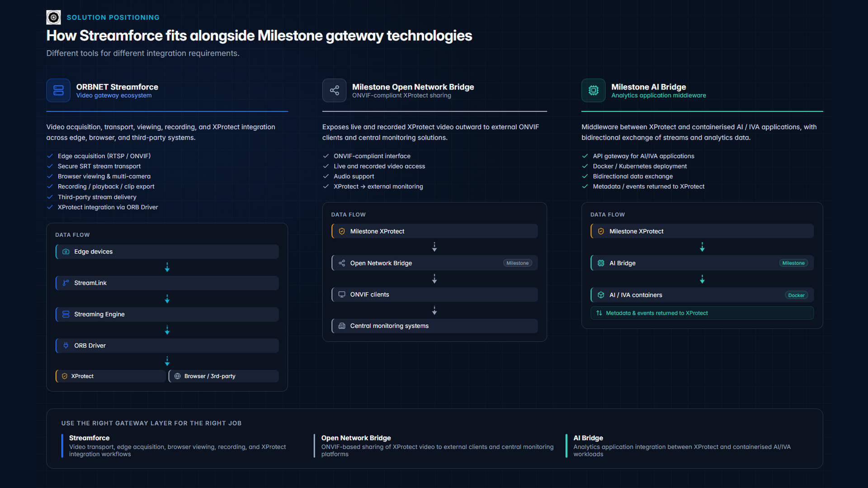The image size is (868, 488).
Task: Click the 'Video gateway ecosystem' subheading
Action: click(x=114, y=95)
